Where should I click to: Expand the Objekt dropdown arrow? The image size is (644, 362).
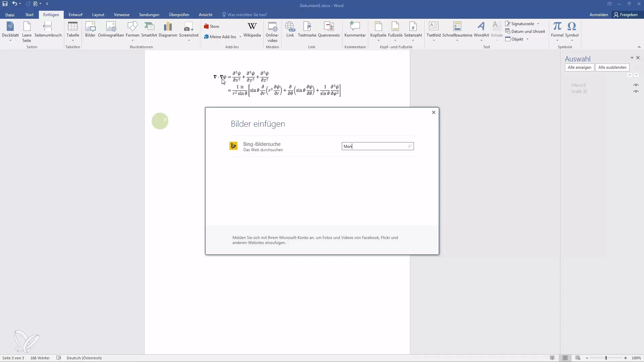click(527, 39)
